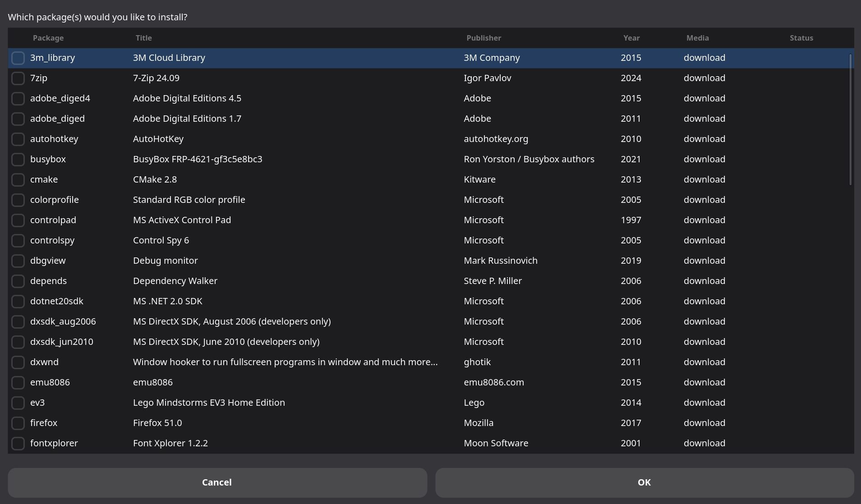This screenshot has width=861, height=504.
Task: Toggle the dxwnd package checkbox
Action: (18, 362)
